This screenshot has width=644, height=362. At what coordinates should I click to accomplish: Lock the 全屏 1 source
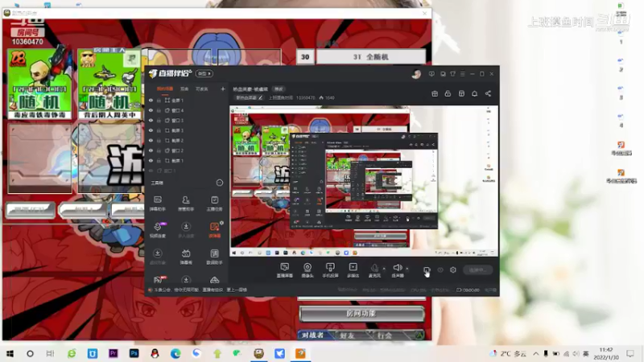pyautogui.click(x=159, y=100)
